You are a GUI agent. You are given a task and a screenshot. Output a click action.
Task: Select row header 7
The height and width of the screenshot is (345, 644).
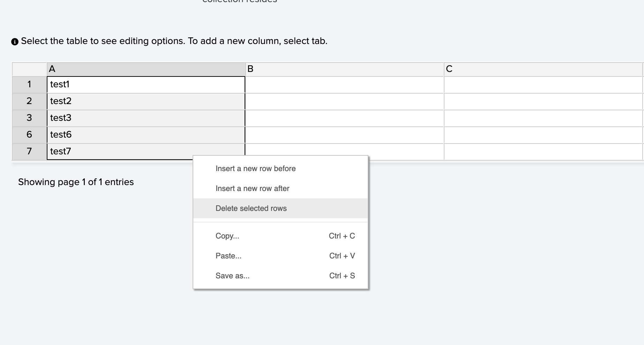[x=29, y=151]
